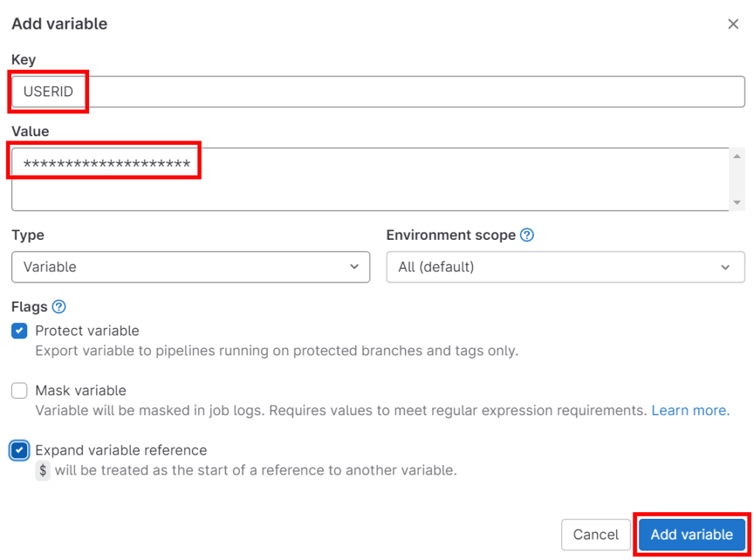
Task: Disable Expand variable reference
Action: [19, 450]
